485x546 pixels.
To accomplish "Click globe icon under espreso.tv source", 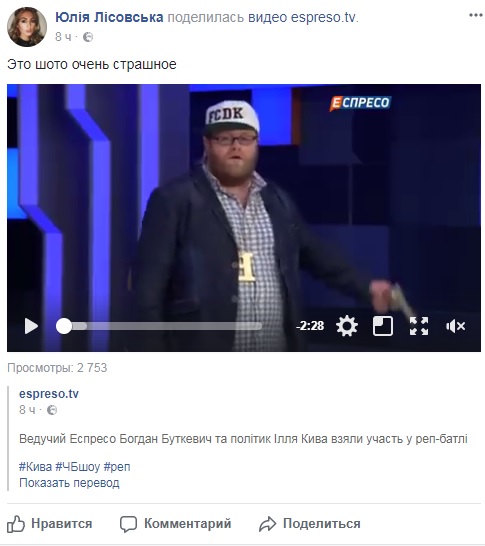I will tap(52, 410).
